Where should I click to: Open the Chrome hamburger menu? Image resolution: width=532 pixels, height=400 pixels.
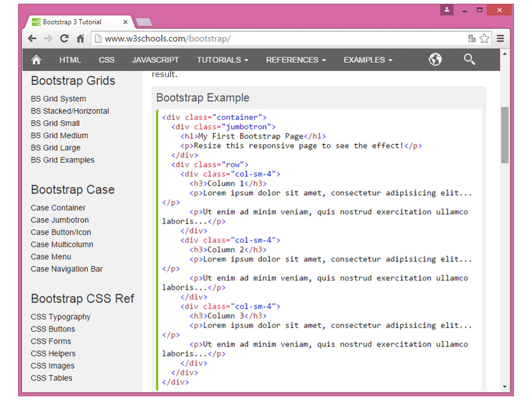point(500,39)
